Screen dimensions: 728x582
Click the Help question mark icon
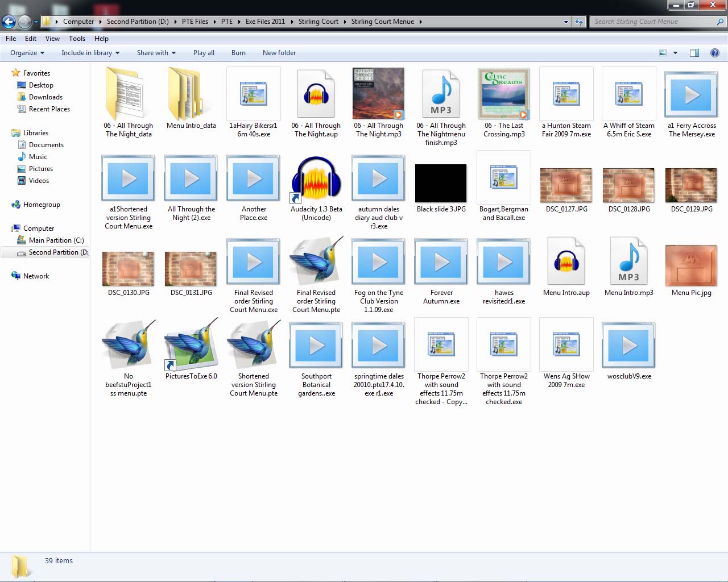pyautogui.click(x=714, y=53)
